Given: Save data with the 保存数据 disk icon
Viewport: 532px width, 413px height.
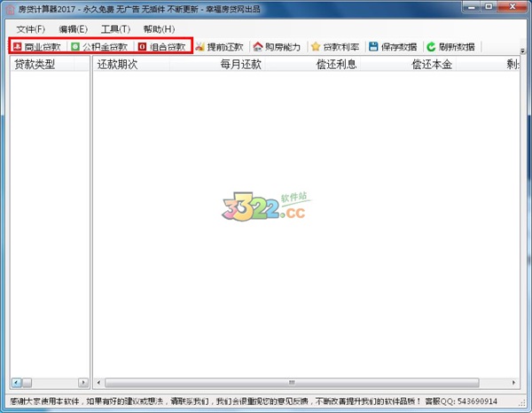Looking at the screenshot, I should point(373,46).
